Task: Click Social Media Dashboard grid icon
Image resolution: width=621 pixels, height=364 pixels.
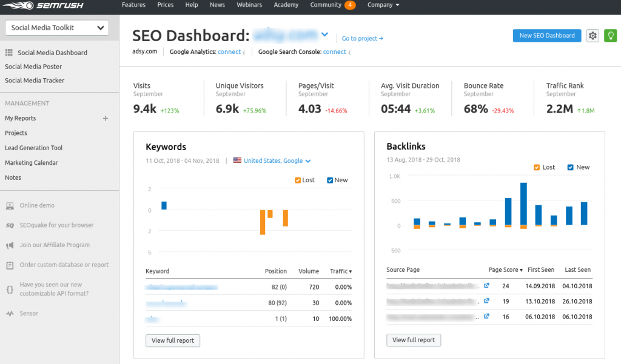Action: 8,53
